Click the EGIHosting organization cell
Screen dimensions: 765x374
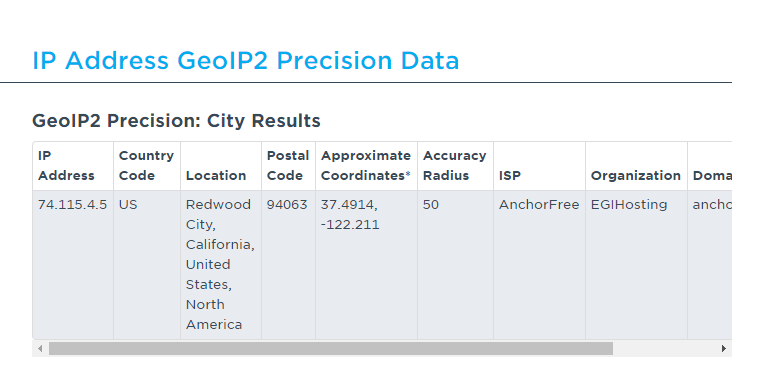click(x=636, y=265)
